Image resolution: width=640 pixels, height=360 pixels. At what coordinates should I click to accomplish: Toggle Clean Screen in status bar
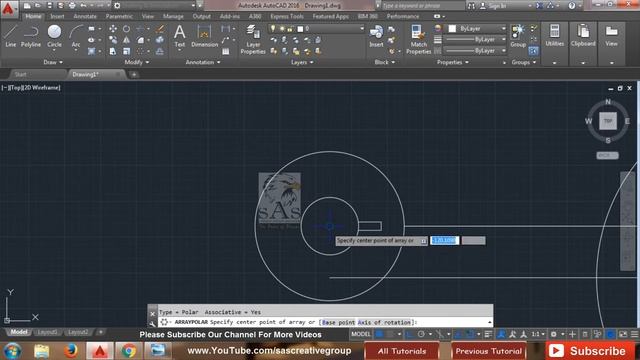click(x=623, y=334)
